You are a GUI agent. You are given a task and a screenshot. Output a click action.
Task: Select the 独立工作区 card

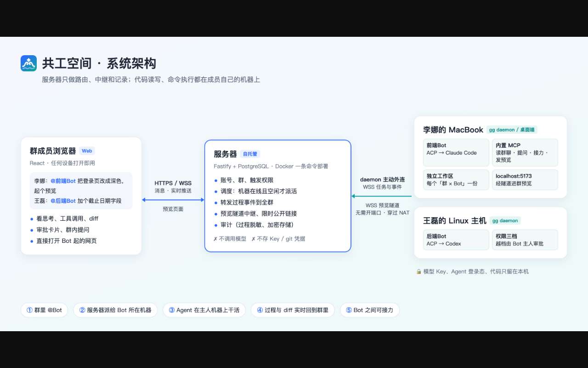(x=456, y=180)
